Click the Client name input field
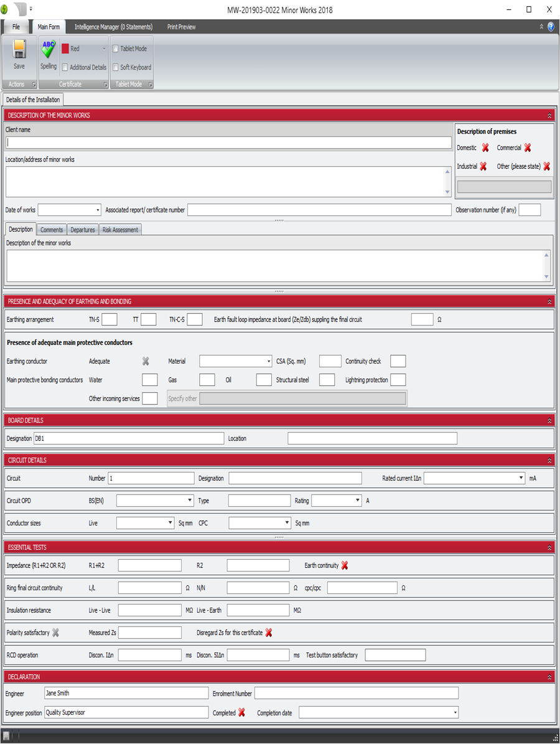Image resolution: width=560 pixels, height=744 pixels. click(x=227, y=143)
